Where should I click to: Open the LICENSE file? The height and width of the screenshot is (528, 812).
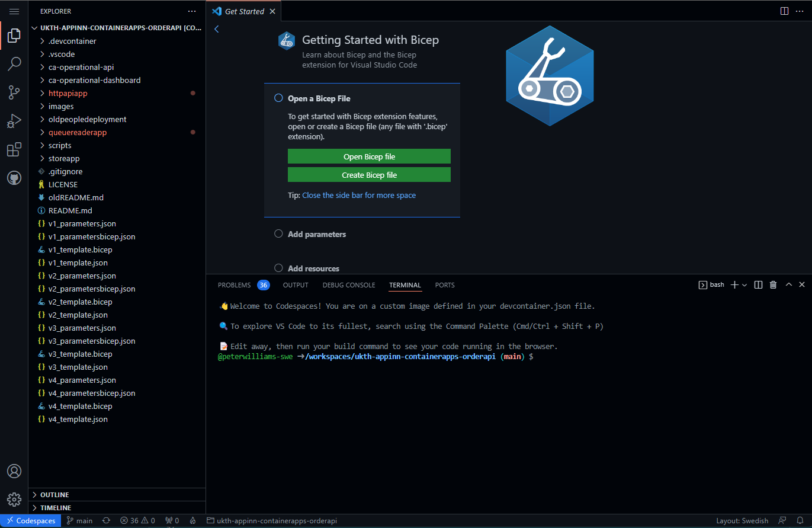point(117,184)
